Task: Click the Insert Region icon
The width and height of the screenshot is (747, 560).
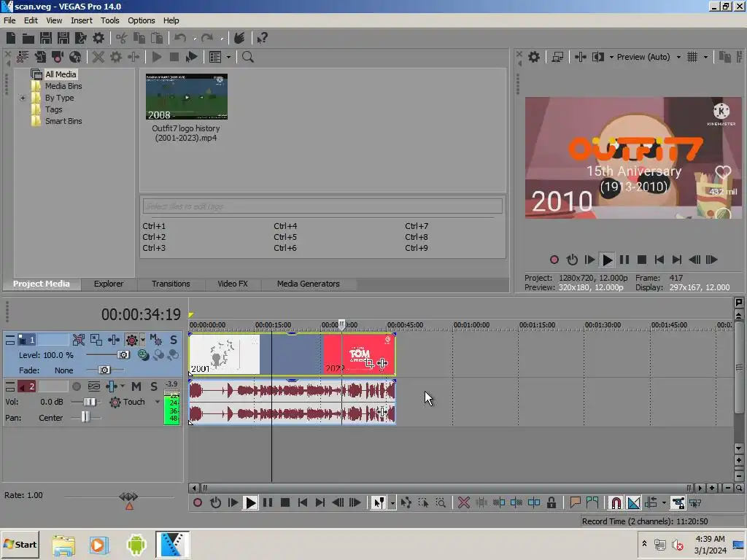Action: point(592,503)
